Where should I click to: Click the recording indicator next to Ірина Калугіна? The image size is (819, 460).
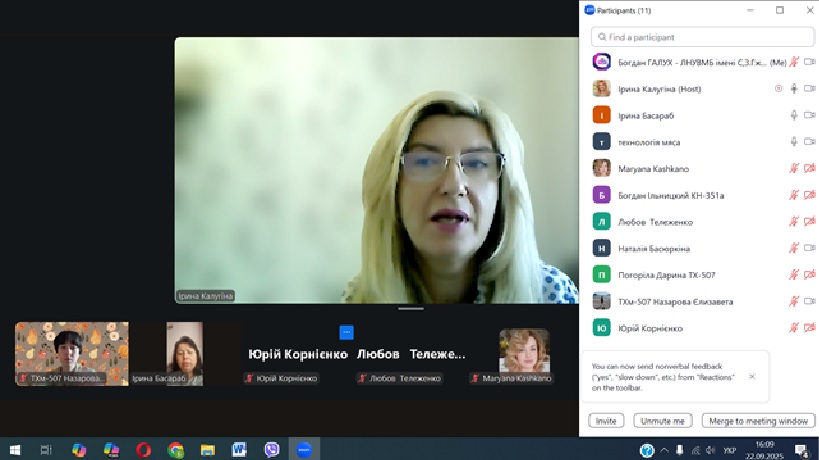(779, 89)
